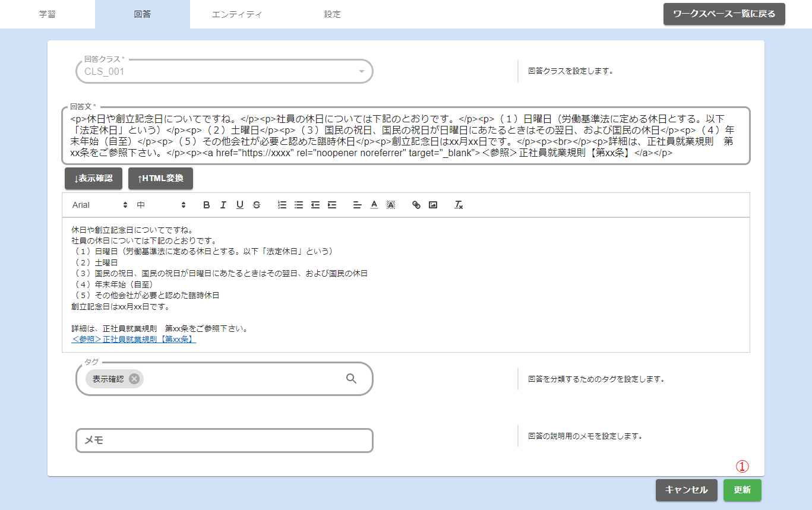
Task: Remove the 表示確認 tag chip
Action: coord(134,379)
